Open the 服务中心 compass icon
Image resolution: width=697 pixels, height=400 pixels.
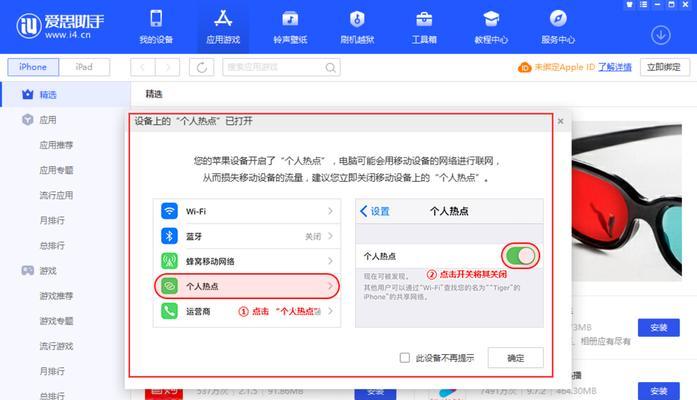558,19
